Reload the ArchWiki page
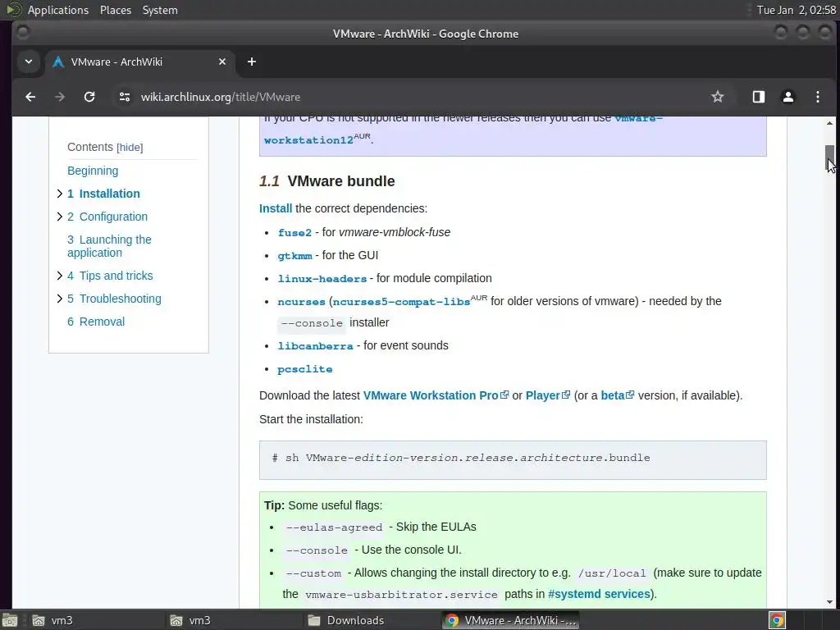840x630 pixels. tap(89, 97)
